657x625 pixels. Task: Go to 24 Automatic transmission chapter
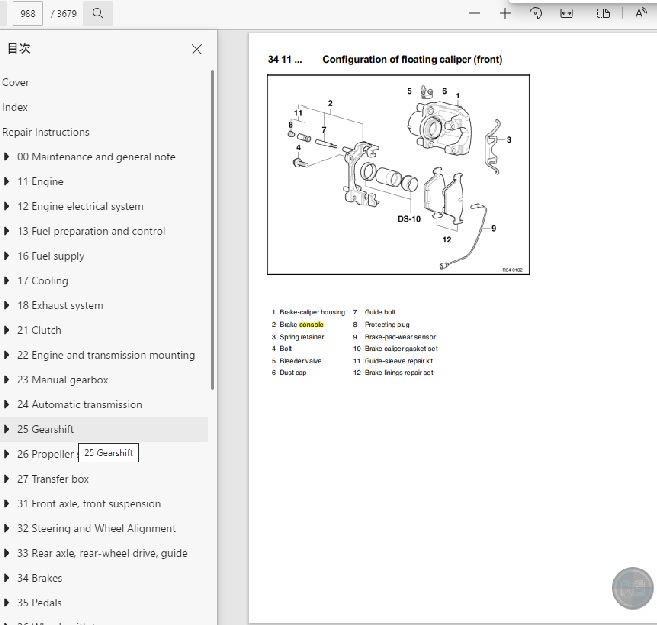(x=80, y=404)
